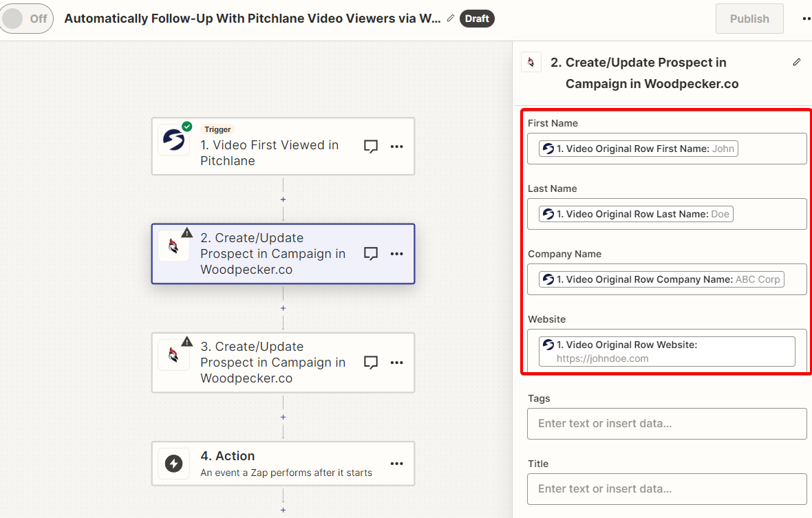812x518 pixels.
Task: Open three-dot menu on step 3
Action: [396, 363]
